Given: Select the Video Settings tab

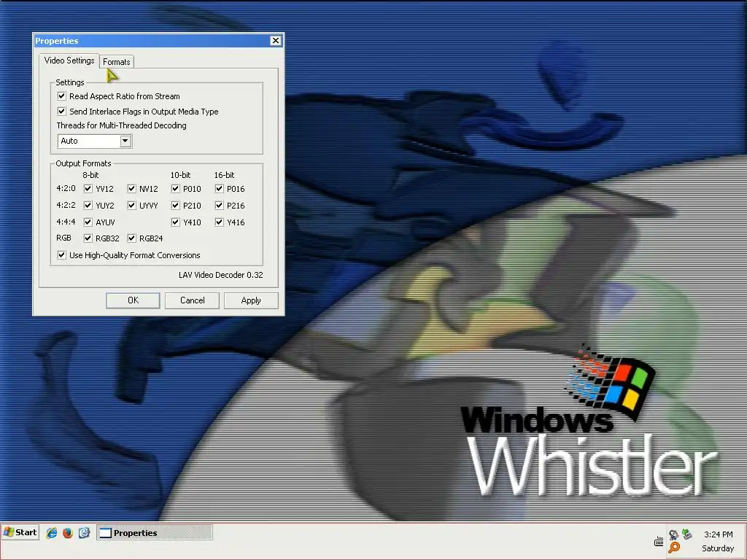Looking at the screenshot, I should click(x=69, y=61).
